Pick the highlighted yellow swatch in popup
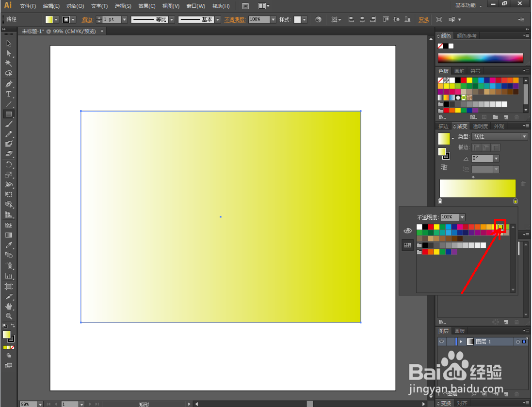The height and width of the screenshot is (407, 532). click(x=500, y=227)
